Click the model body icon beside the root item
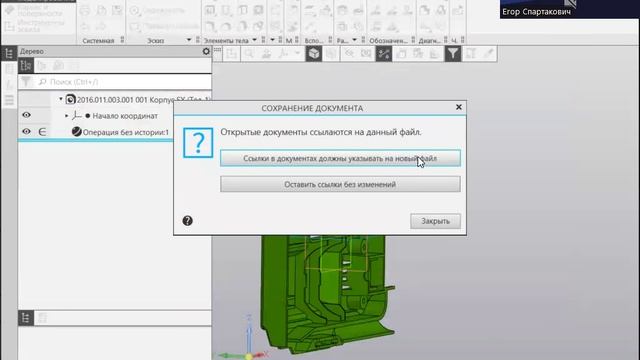 pos(71,99)
